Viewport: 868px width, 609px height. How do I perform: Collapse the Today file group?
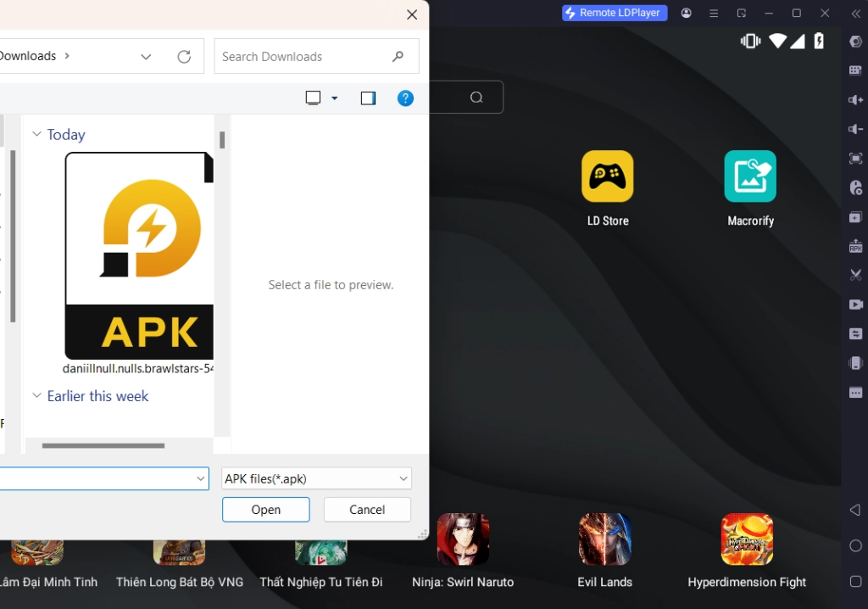point(36,134)
